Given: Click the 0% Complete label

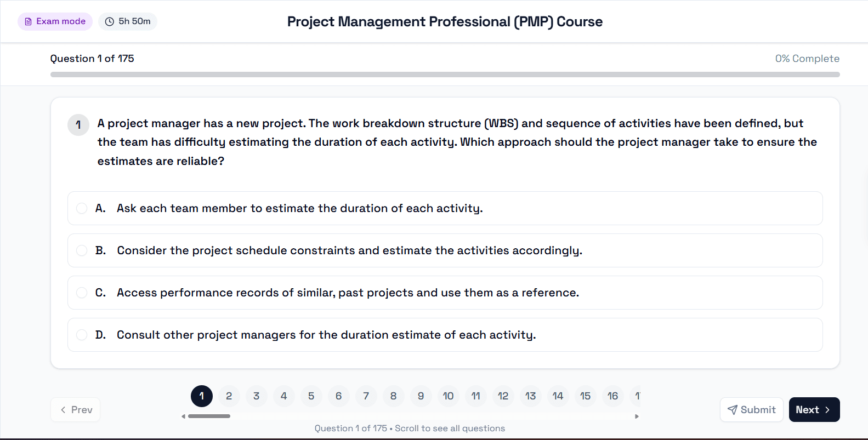Looking at the screenshot, I should tap(807, 59).
